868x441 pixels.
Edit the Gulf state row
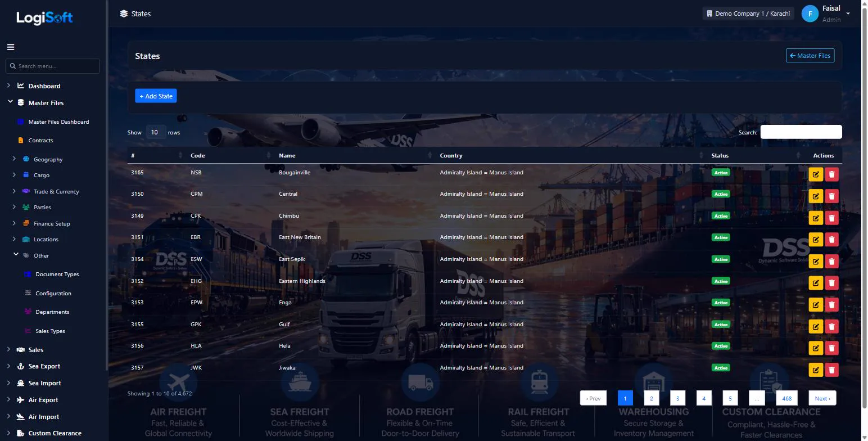[815, 326]
